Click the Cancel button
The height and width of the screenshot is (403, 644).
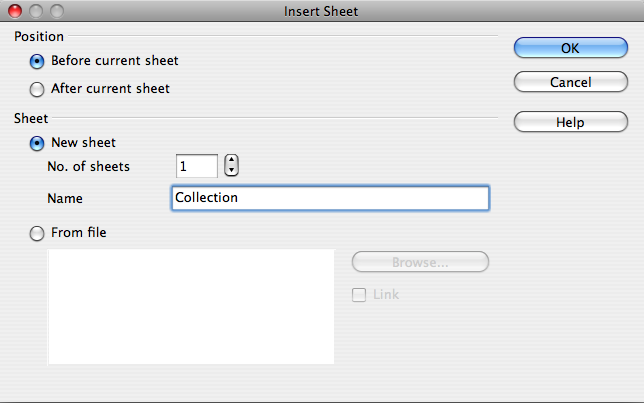tap(570, 82)
